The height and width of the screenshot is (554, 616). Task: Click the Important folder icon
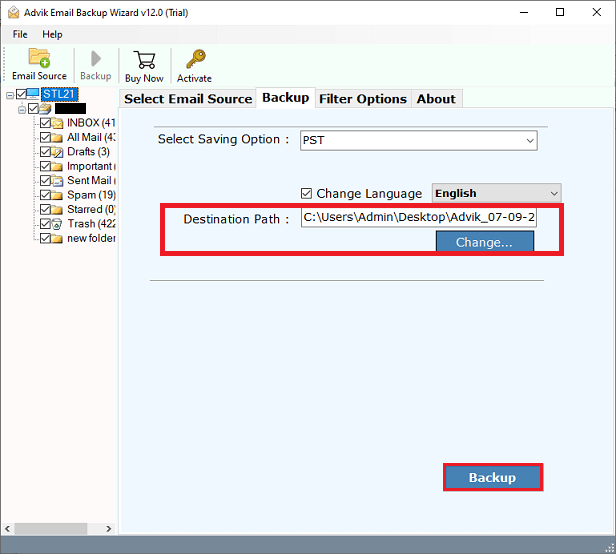coord(57,167)
